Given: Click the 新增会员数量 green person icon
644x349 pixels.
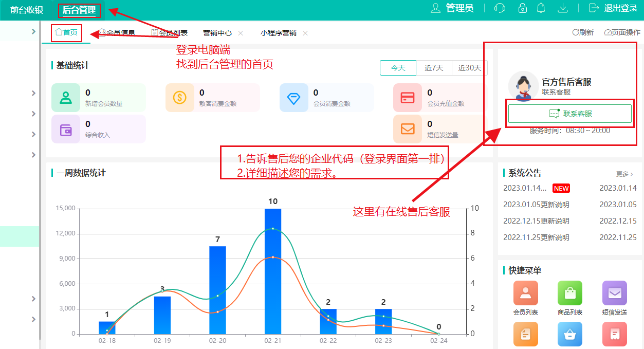Looking at the screenshot, I should point(66,98).
